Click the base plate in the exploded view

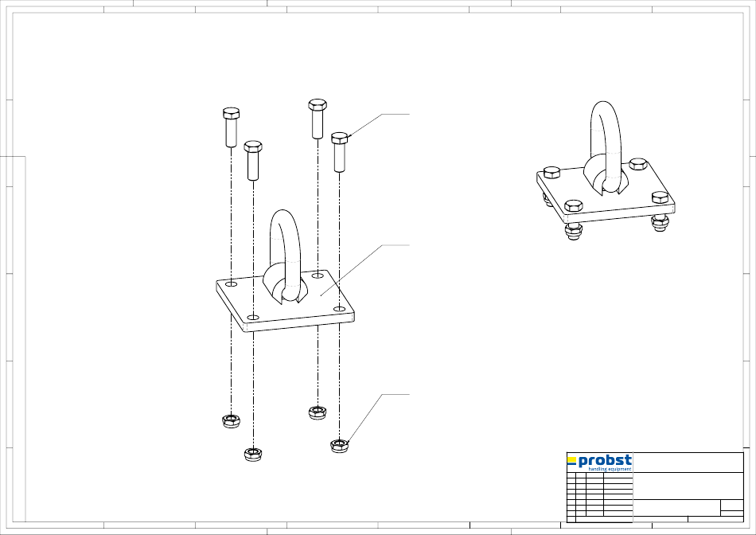click(286, 301)
